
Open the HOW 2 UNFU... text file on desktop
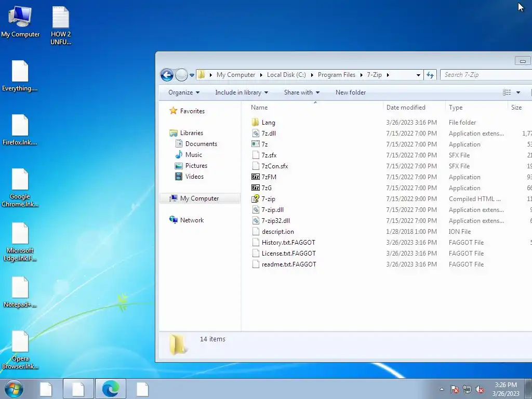pos(61,26)
